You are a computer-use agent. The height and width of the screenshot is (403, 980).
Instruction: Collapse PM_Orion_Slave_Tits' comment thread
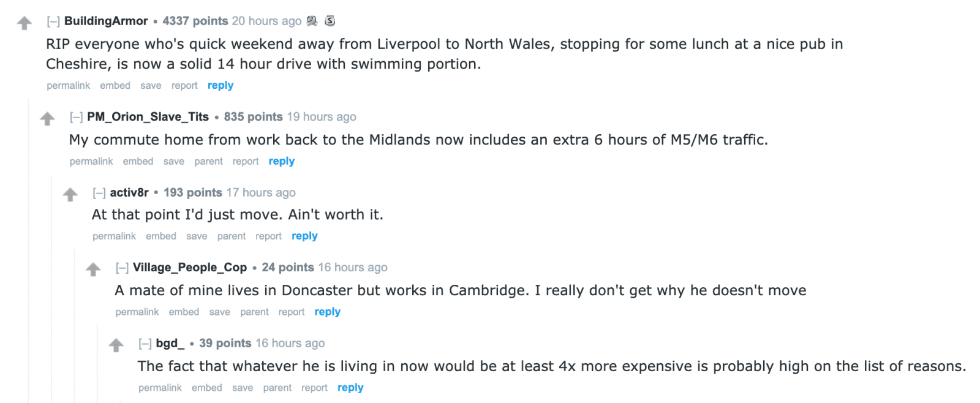76,117
